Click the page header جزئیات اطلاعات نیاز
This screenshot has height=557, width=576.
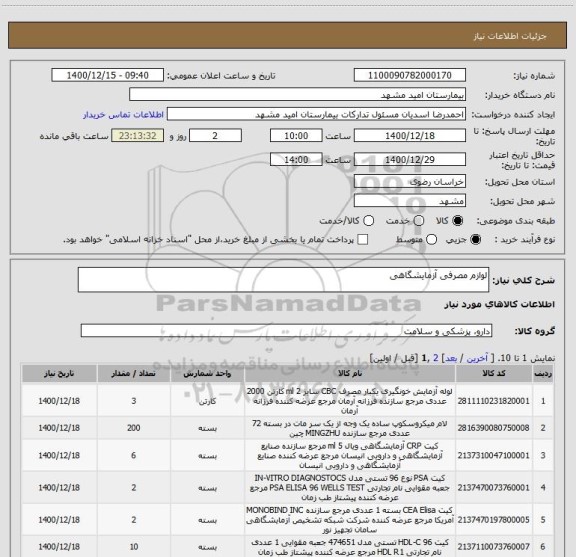click(510, 36)
